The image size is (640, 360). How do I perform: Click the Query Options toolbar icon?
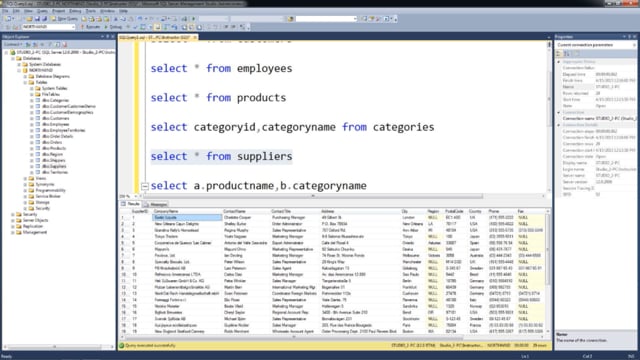[150, 27]
